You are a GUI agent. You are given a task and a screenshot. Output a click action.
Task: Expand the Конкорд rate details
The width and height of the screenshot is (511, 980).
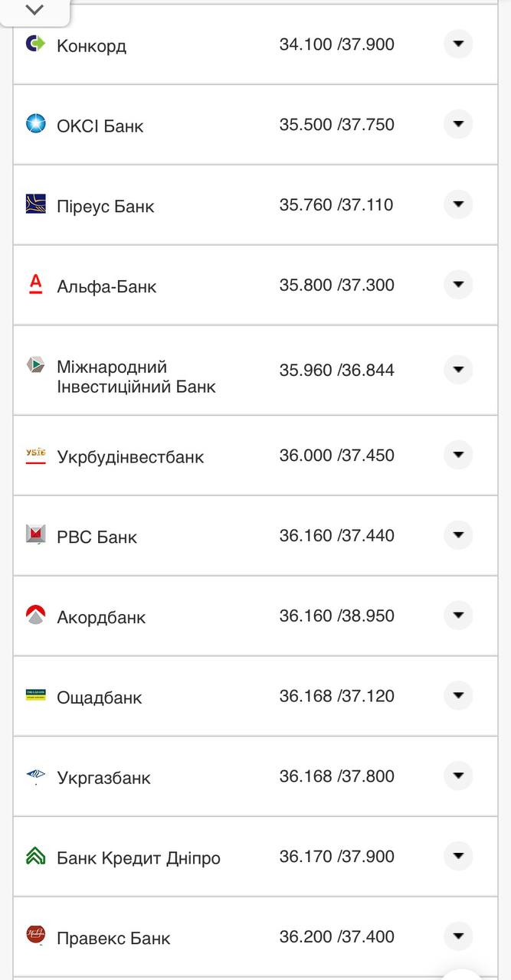pos(458,44)
